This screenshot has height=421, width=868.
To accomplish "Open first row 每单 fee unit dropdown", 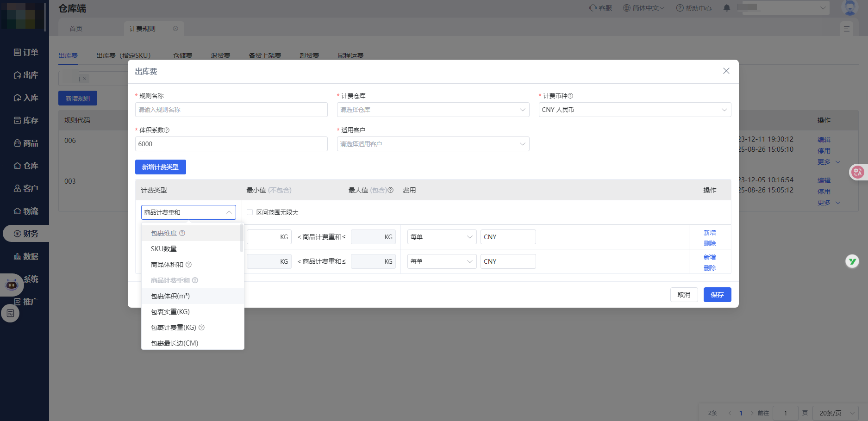I will click(x=442, y=237).
